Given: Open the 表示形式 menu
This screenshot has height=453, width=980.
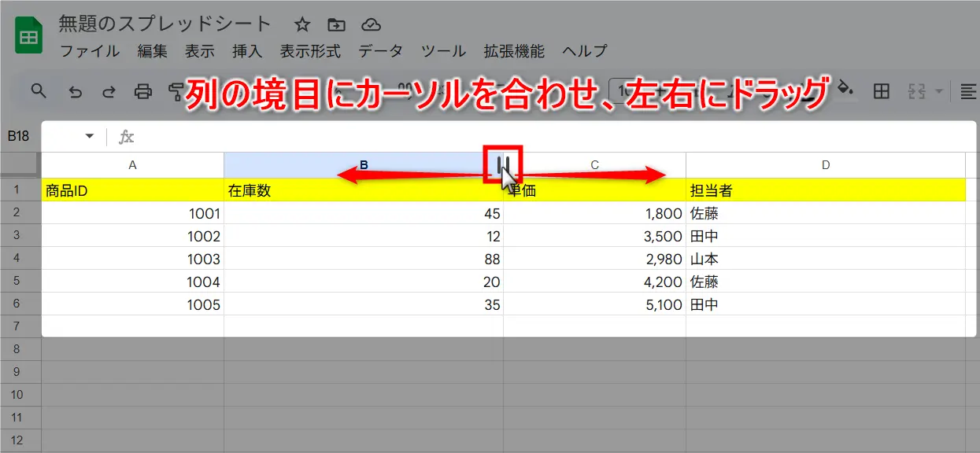Looking at the screenshot, I should click(310, 51).
